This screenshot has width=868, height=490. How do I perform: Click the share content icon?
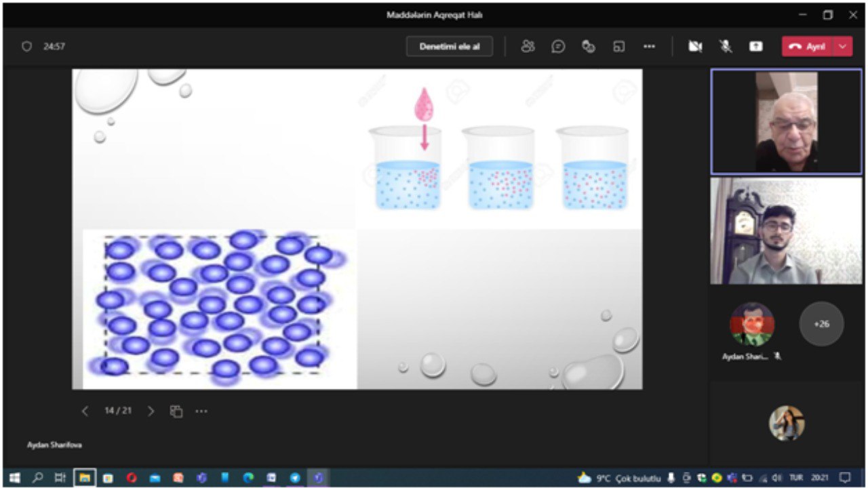(755, 46)
